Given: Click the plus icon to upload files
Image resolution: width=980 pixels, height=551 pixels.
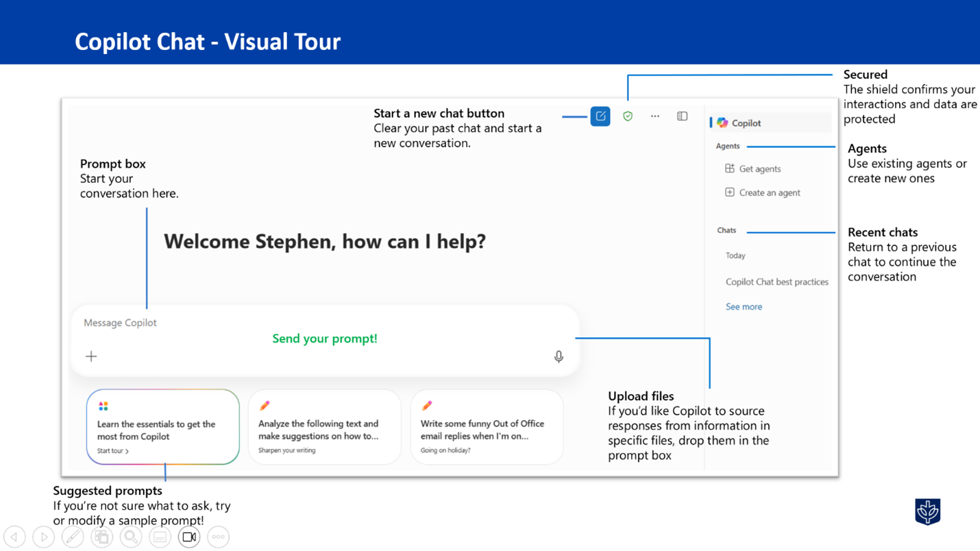Looking at the screenshot, I should [x=91, y=356].
